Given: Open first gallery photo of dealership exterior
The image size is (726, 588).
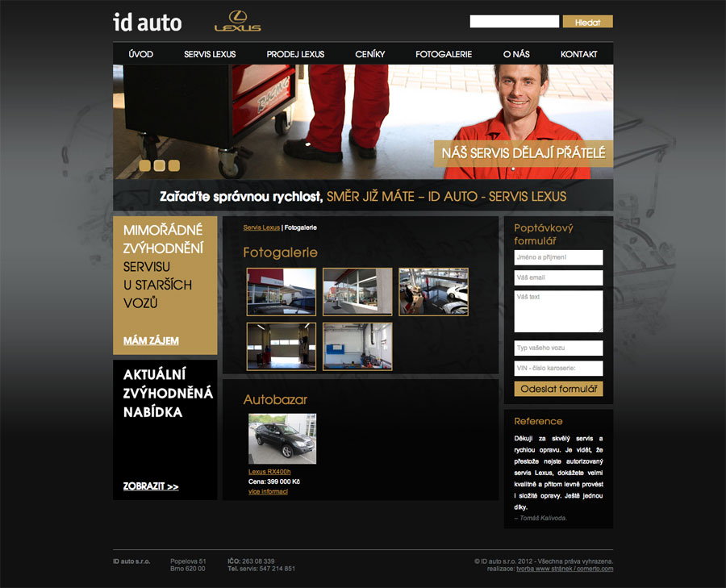Looking at the screenshot, I should click(x=282, y=292).
